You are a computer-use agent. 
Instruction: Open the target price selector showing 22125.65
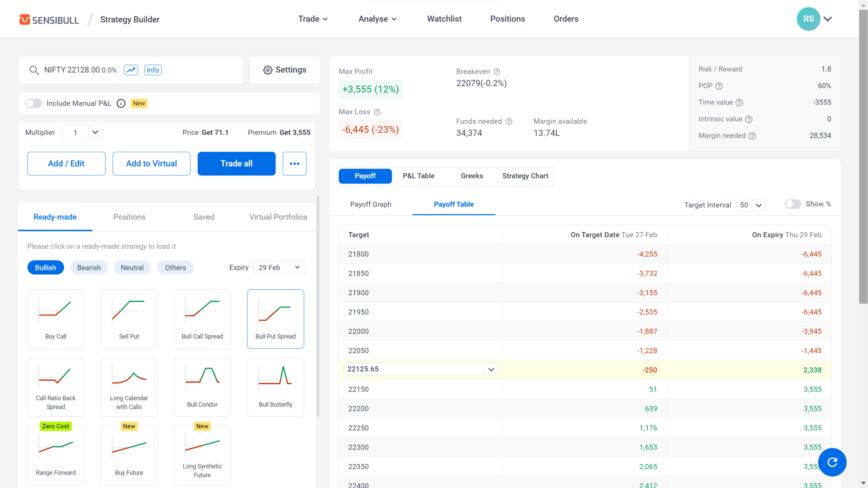pyautogui.click(x=491, y=369)
